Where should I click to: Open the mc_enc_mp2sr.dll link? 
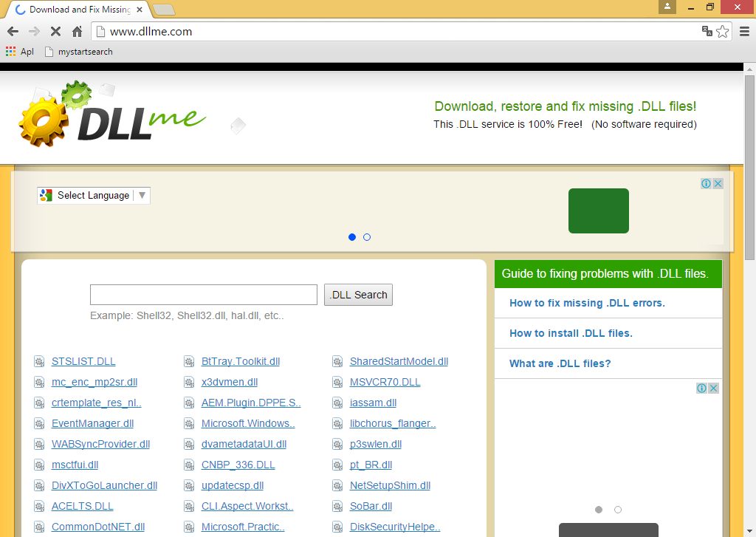click(x=94, y=382)
